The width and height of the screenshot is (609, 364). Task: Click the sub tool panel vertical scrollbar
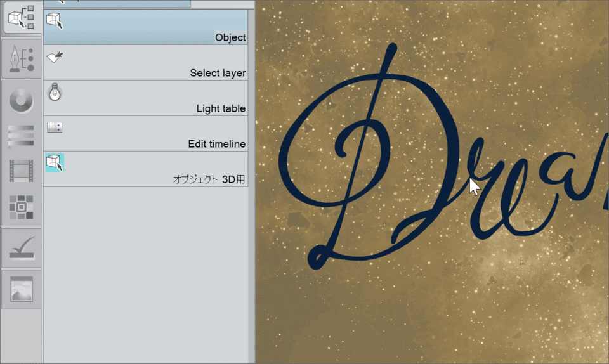(251, 186)
